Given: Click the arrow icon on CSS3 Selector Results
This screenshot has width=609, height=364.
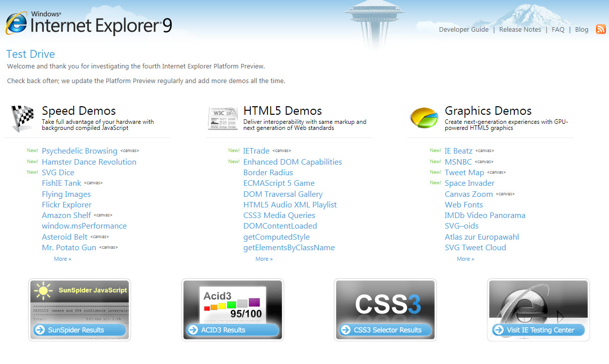Looking at the screenshot, I should 346,330.
